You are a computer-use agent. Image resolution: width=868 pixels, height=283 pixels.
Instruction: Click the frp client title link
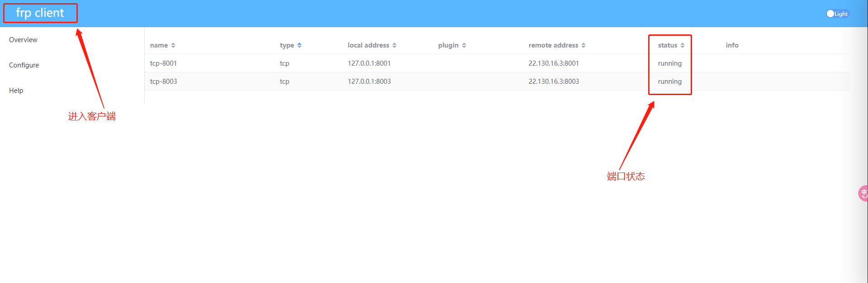(x=40, y=13)
